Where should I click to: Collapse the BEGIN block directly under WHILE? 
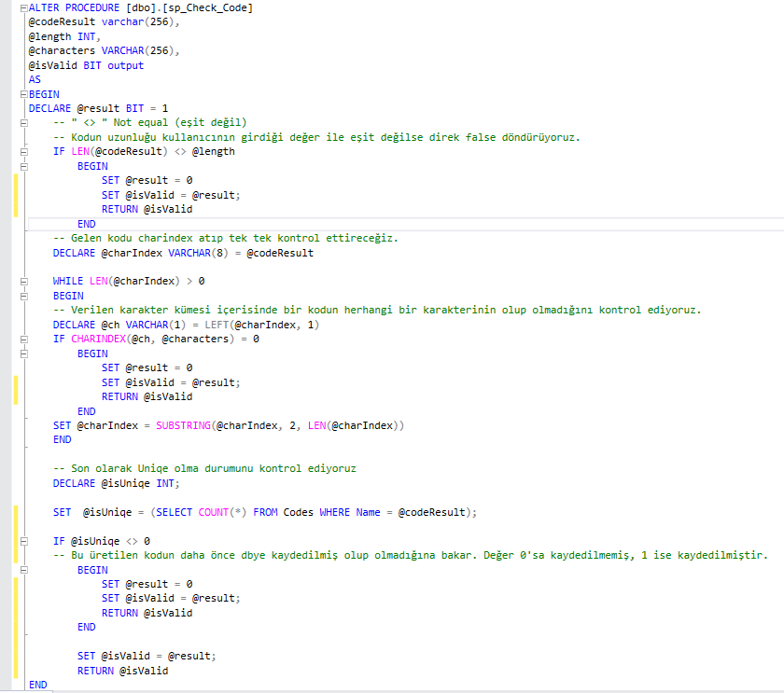23,297
